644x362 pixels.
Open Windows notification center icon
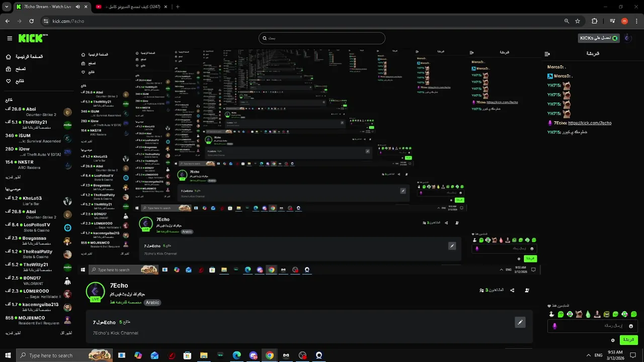pyautogui.click(x=634, y=355)
